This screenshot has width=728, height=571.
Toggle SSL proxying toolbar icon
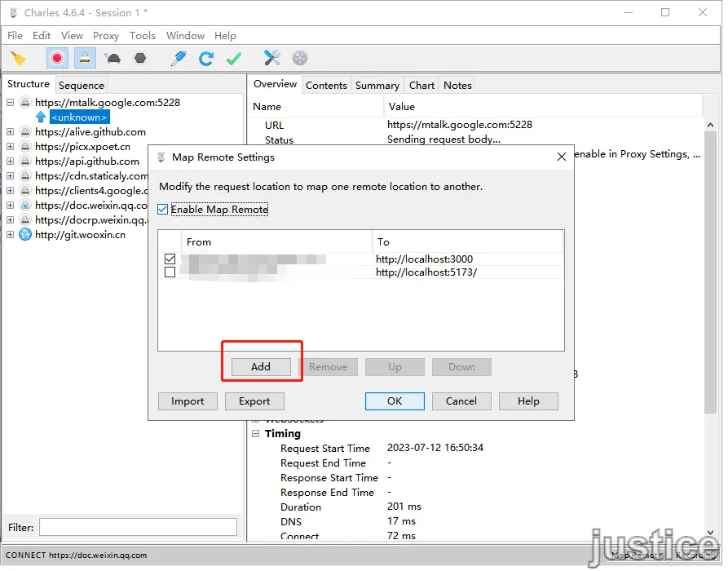click(85, 59)
